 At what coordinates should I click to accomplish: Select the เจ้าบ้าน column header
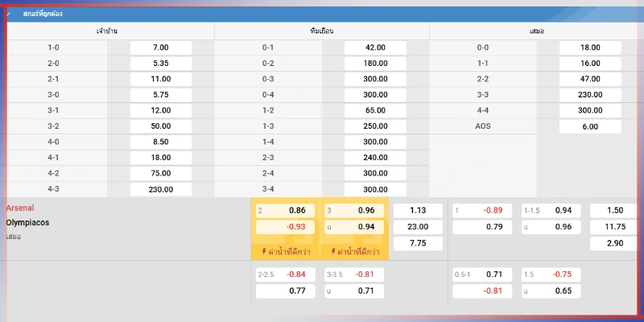109,31
